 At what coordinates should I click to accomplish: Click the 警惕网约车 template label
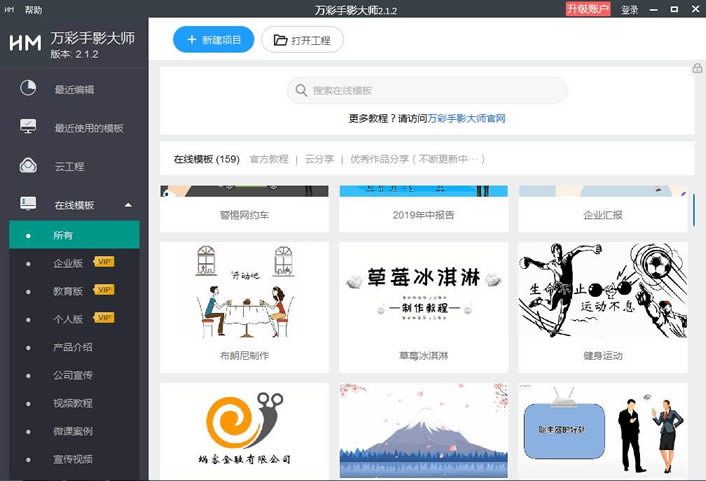tap(244, 215)
